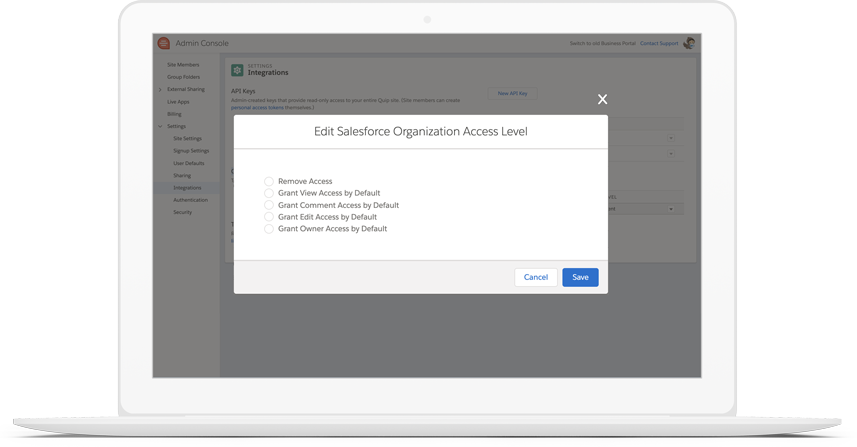Image resolution: width=857 pixels, height=447 pixels.
Task: Open the Contact Support link
Action: 659,43
